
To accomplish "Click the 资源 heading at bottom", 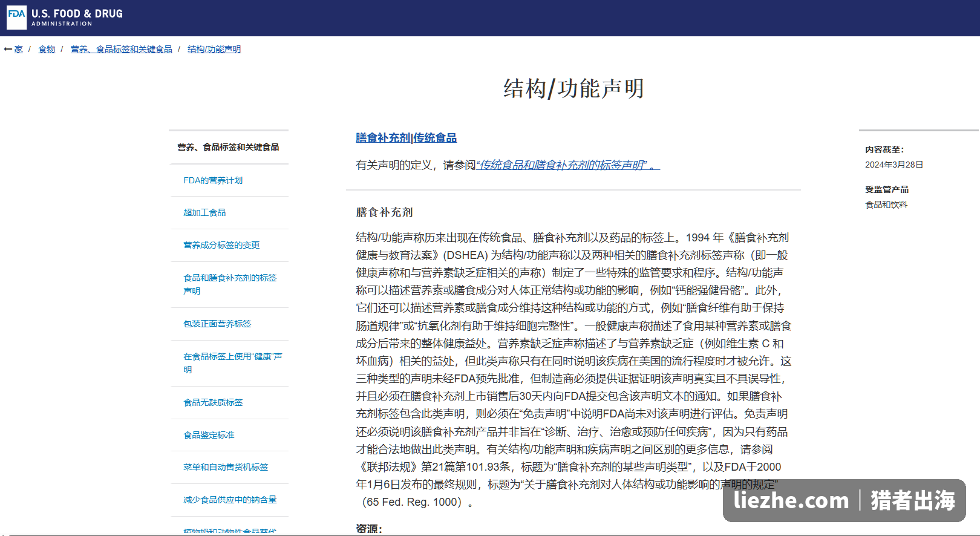I will click(x=369, y=529).
